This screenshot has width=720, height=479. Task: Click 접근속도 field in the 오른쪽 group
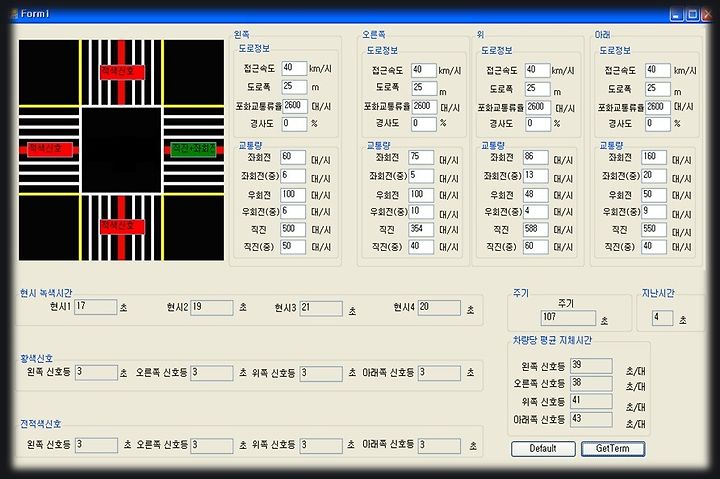(x=423, y=70)
